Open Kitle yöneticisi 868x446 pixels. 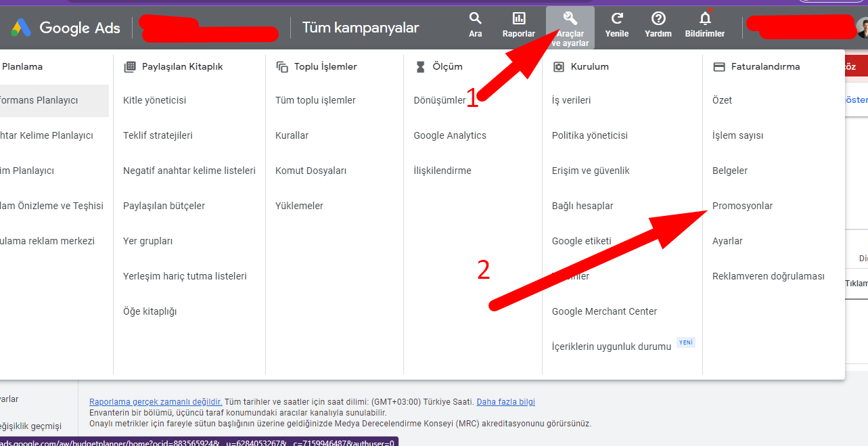point(155,100)
